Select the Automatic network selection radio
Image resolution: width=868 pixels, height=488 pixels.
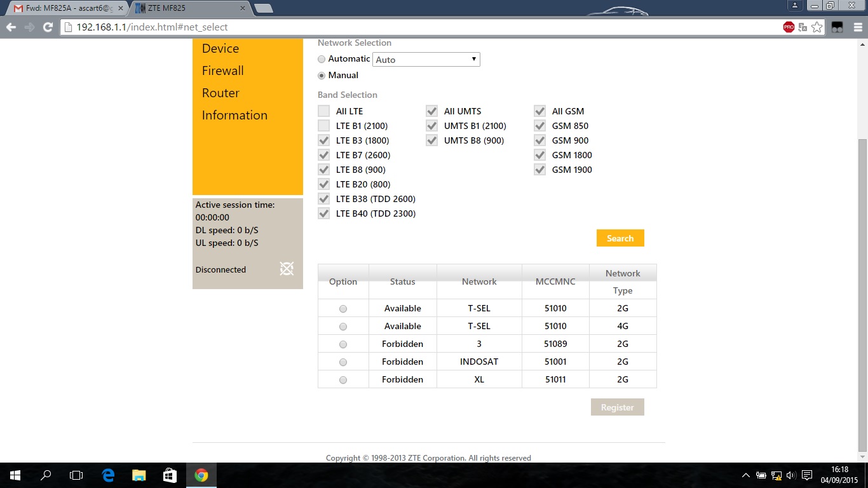tap(322, 59)
